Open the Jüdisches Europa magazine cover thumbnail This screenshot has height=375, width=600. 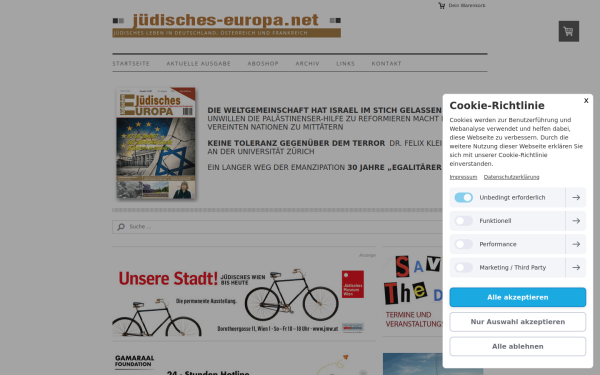coord(156,143)
